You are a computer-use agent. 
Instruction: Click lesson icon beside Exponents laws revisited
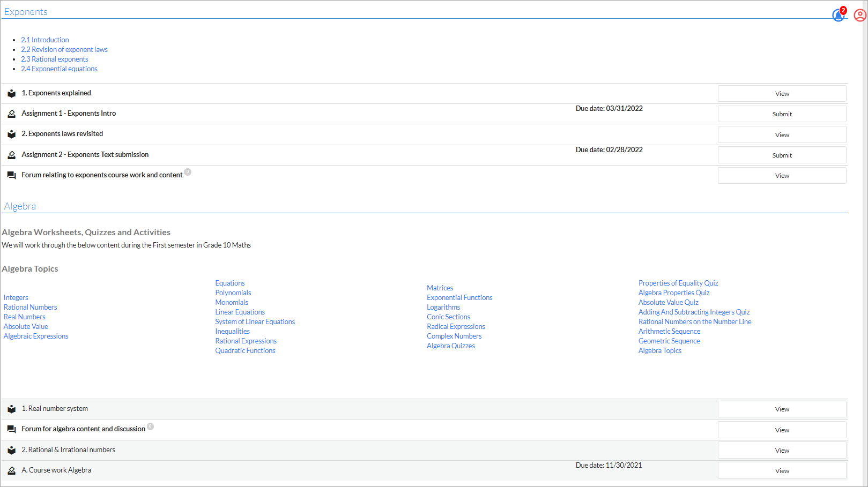tap(11, 134)
